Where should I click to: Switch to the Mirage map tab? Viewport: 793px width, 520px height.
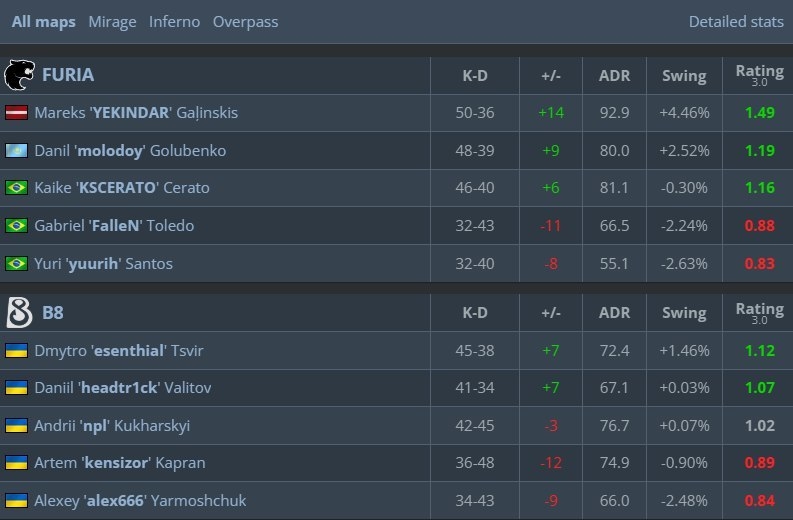point(112,21)
